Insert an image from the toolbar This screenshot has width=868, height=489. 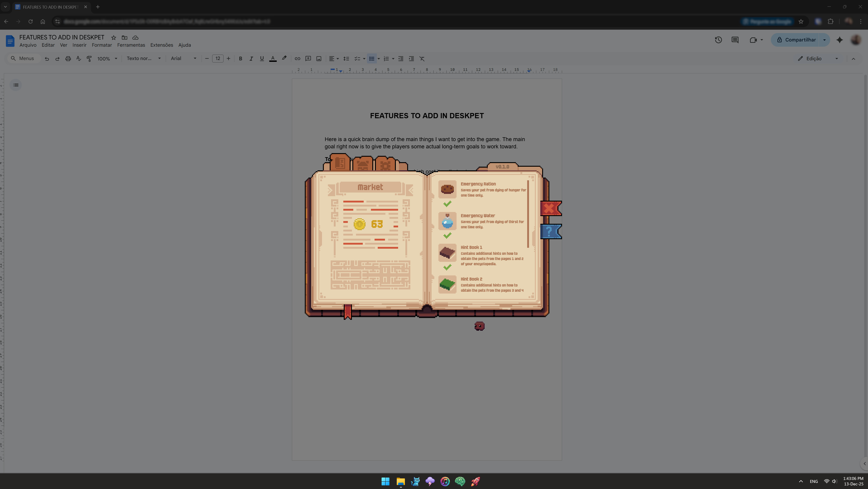tap(319, 58)
